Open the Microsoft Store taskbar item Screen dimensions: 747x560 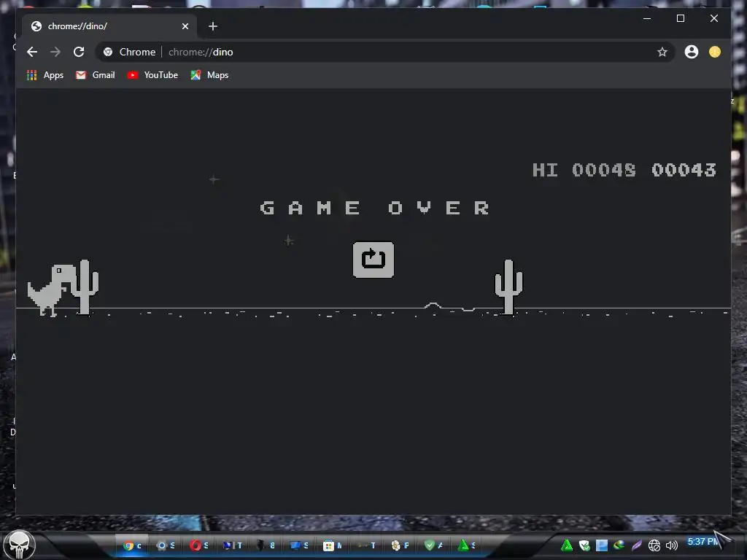(333, 545)
